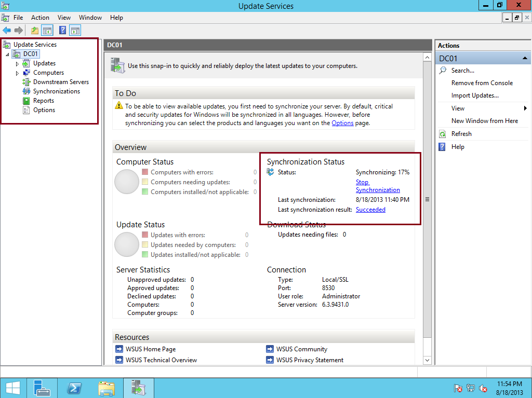Choose New Window from Here action
The image size is (532, 398).
click(x=485, y=121)
